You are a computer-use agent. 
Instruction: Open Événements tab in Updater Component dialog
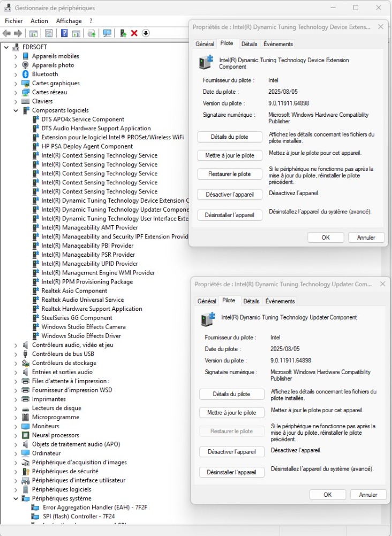[x=280, y=301]
